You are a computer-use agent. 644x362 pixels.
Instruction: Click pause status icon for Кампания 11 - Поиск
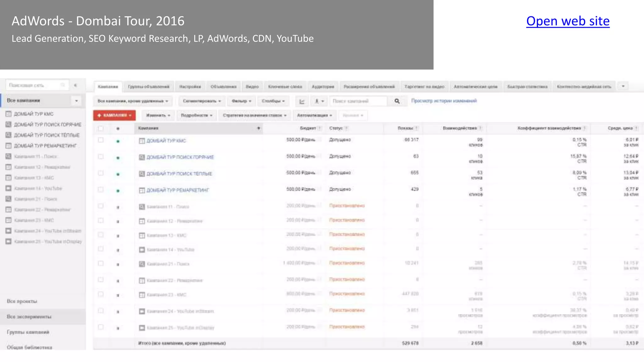coord(118,207)
